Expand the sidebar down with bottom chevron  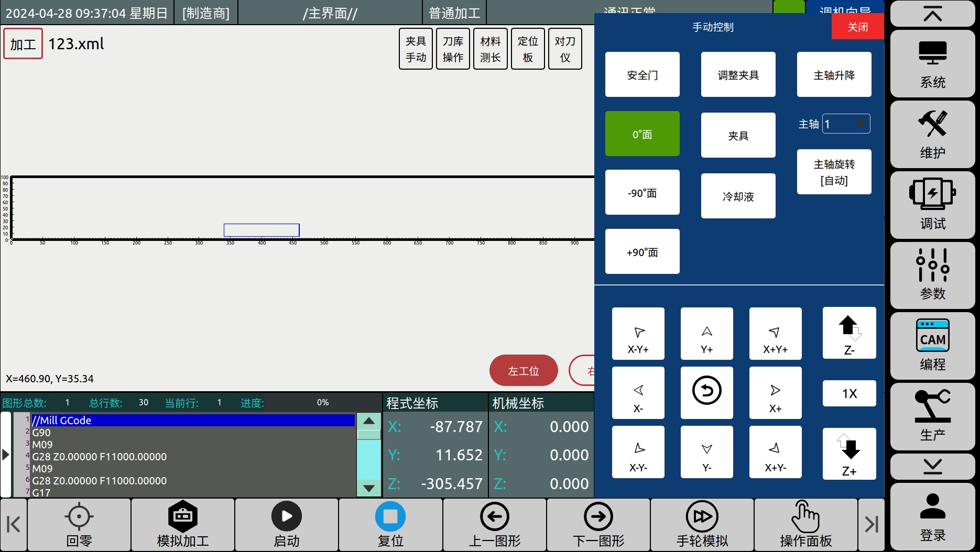(x=932, y=466)
